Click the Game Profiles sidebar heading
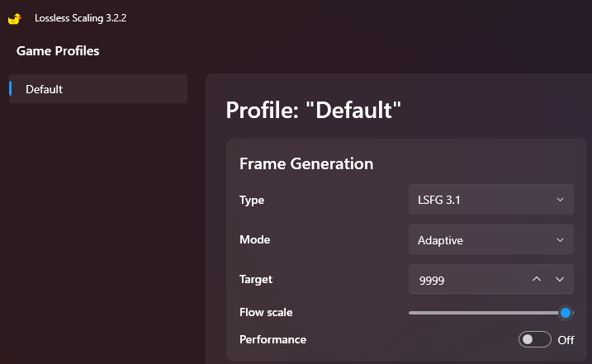The width and height of the screenshot is (592, 364). tap(58, 51)
